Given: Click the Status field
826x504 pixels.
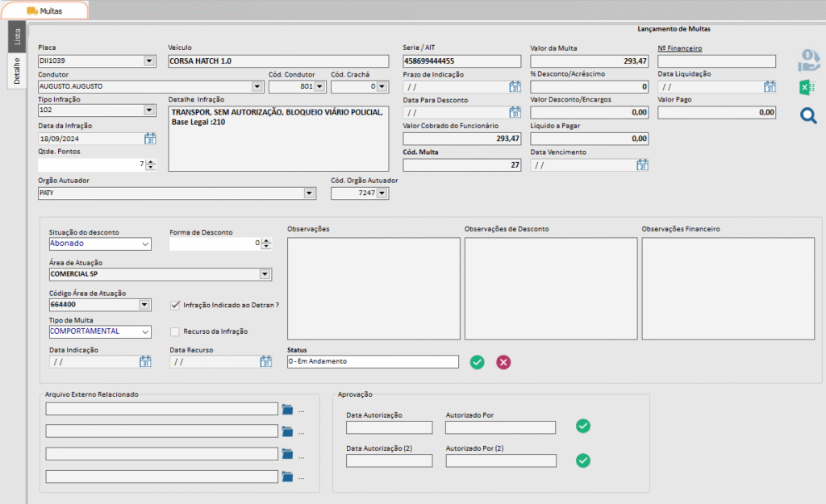Looking at the screenshot, I should [x=373, y=361].
